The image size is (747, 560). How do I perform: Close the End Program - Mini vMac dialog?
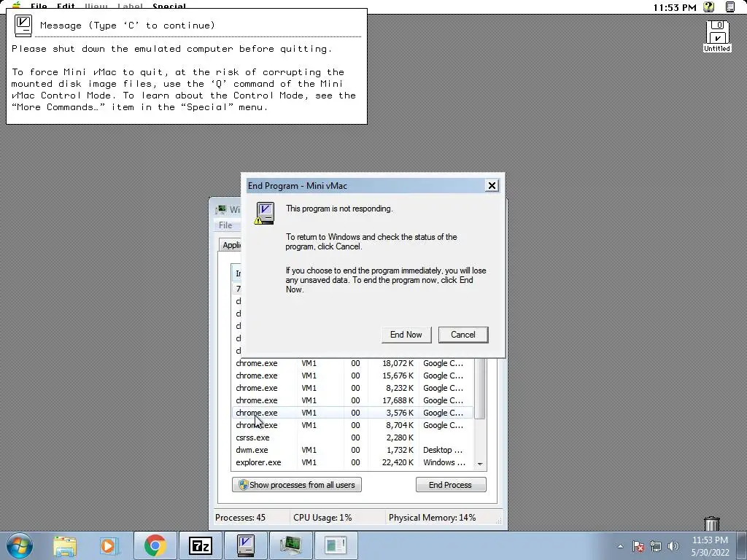click(492, 186)
